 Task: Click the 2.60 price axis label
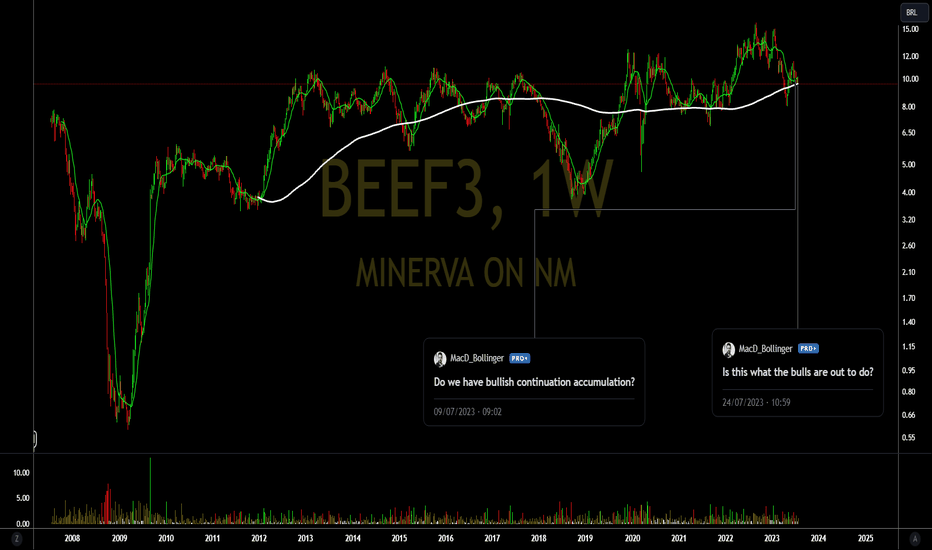tap(909, 246)
